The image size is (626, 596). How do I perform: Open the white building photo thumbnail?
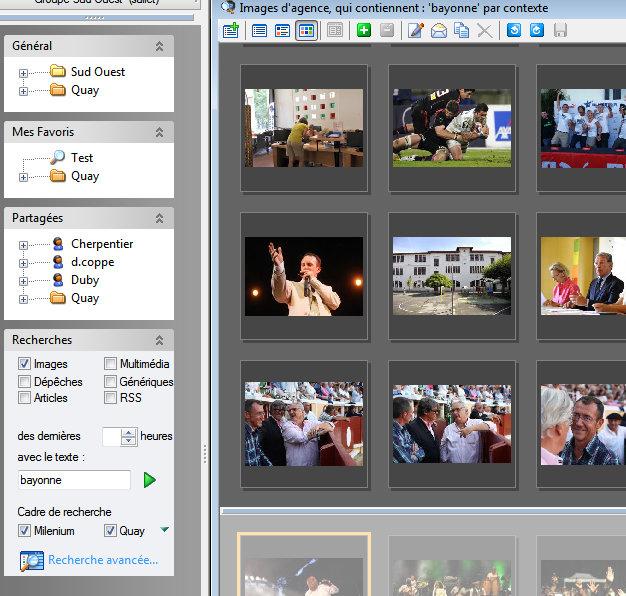click(x=452, y=276)
